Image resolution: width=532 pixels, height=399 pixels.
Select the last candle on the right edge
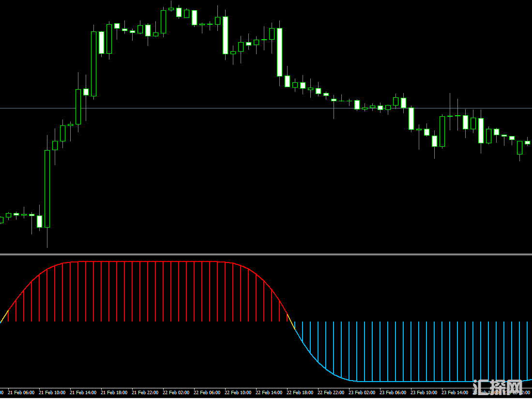pos(527,142)
